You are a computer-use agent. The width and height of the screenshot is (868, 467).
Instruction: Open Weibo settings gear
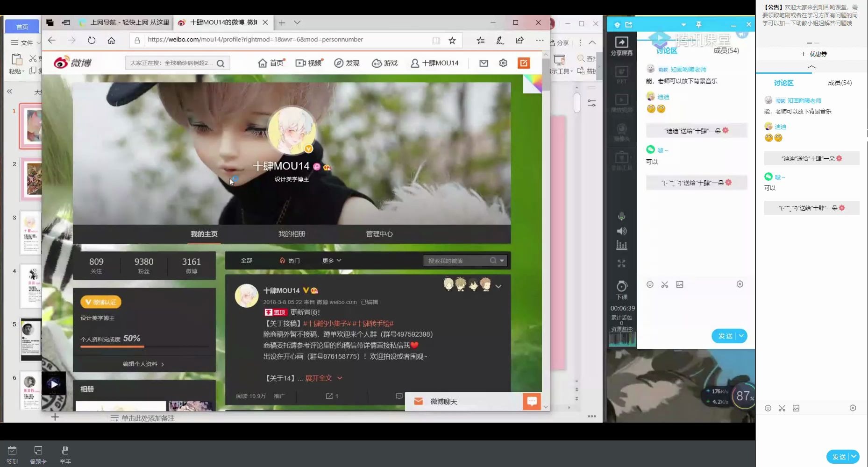click(503, 63)
